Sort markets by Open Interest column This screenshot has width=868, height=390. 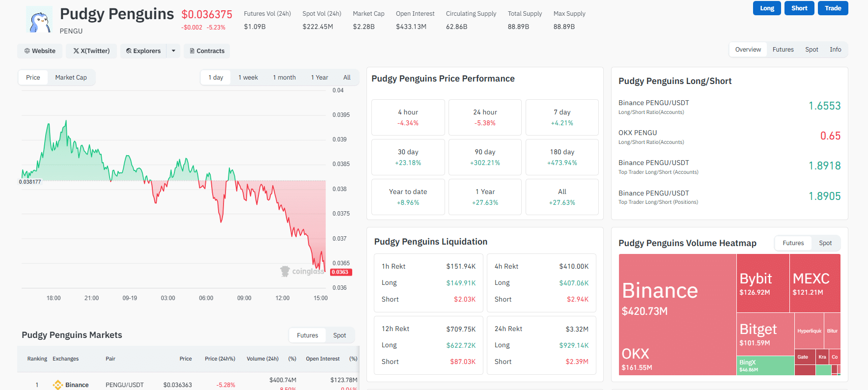[323, 359]
